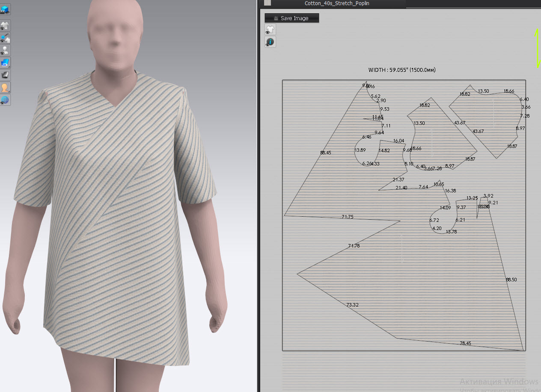Toggle pattern visibility shirt icon in marker panel
Screen dimensions: 541x392
pos(270,29)
